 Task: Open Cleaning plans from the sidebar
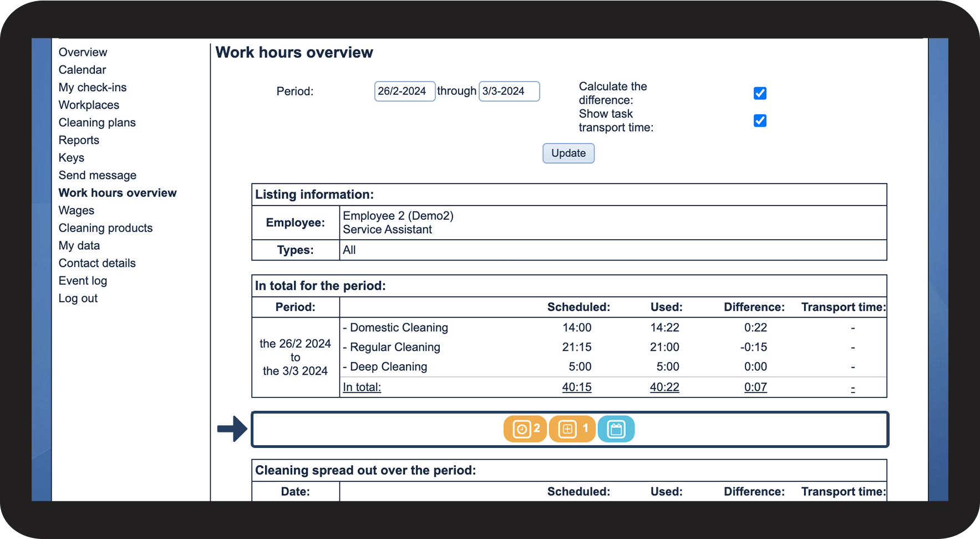(x=97, y=123)
